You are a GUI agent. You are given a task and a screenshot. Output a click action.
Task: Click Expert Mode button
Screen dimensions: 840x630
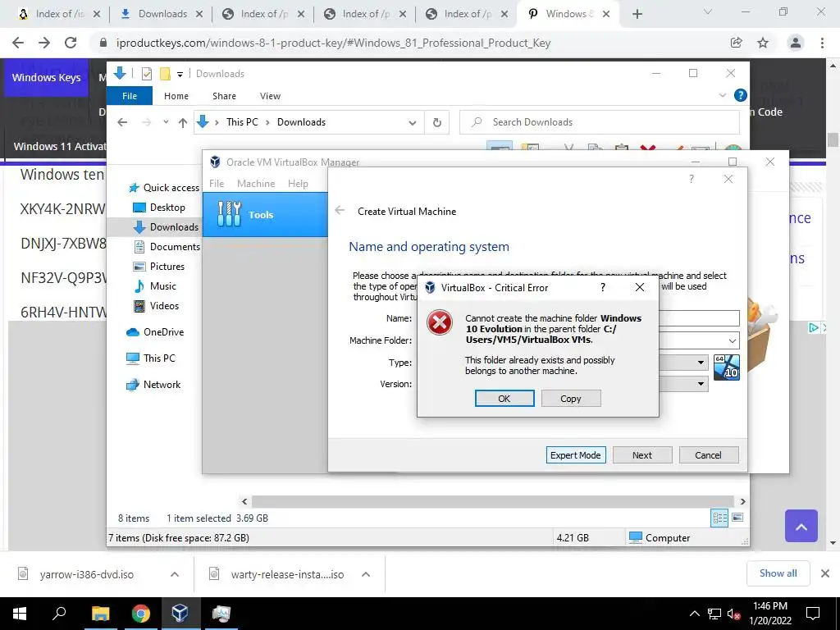576,454
